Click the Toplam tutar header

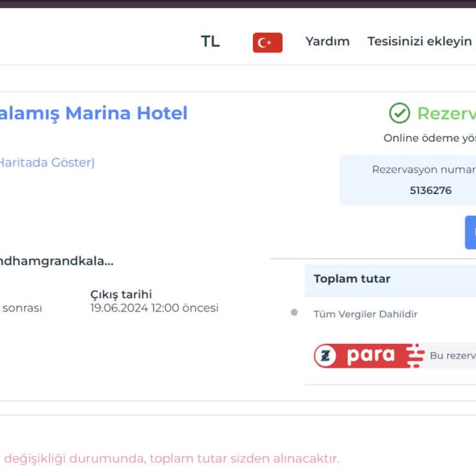[352, 279]
